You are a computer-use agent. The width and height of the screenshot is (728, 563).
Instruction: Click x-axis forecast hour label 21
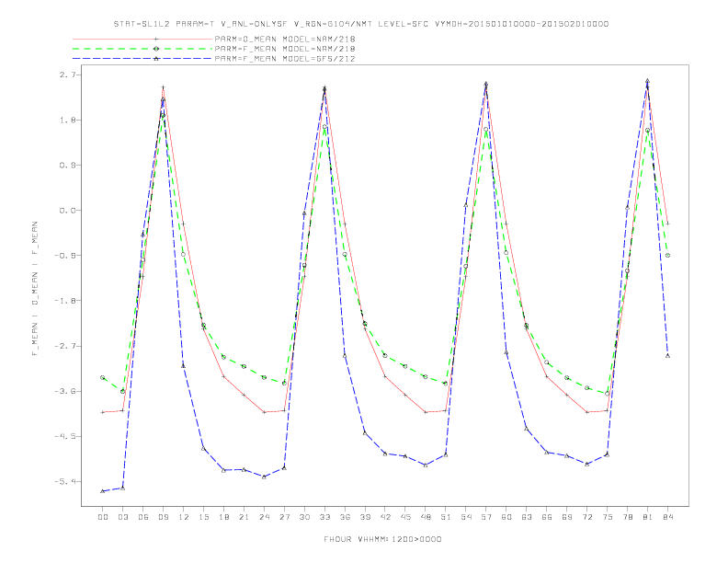(244, 517)
